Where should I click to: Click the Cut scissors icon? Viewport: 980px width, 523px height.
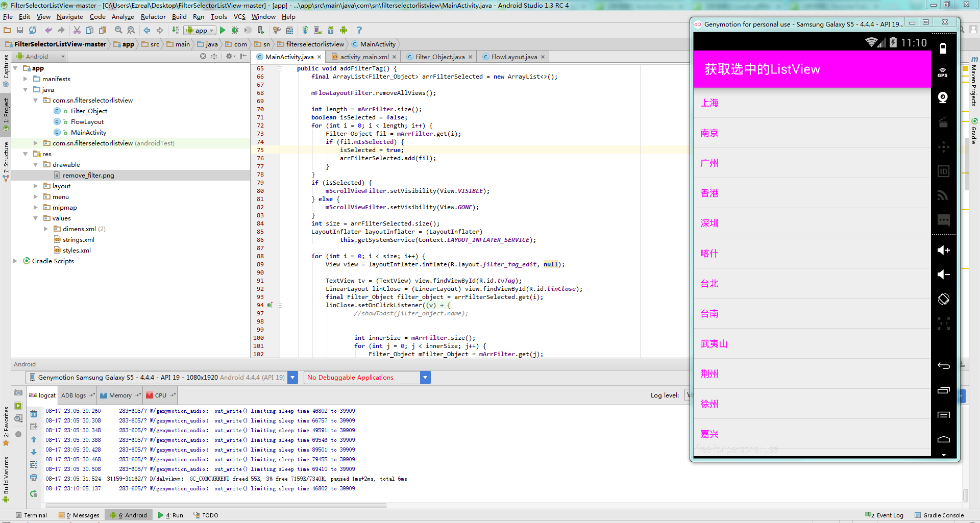[x=77, y=30]
